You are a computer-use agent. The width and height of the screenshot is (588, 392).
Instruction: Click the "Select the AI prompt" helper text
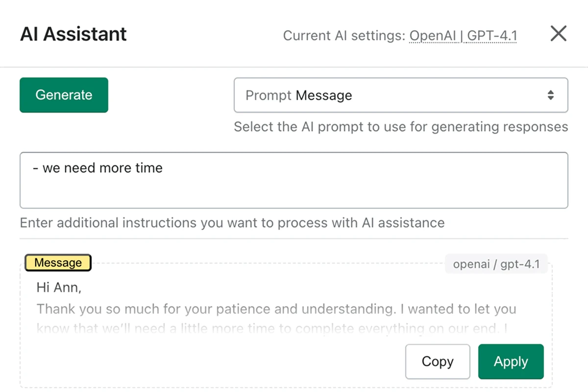point(400,127)
